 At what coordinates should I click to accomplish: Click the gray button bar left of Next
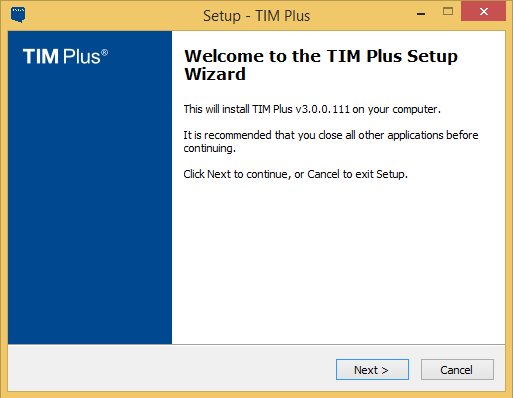(x=170, y=368)
